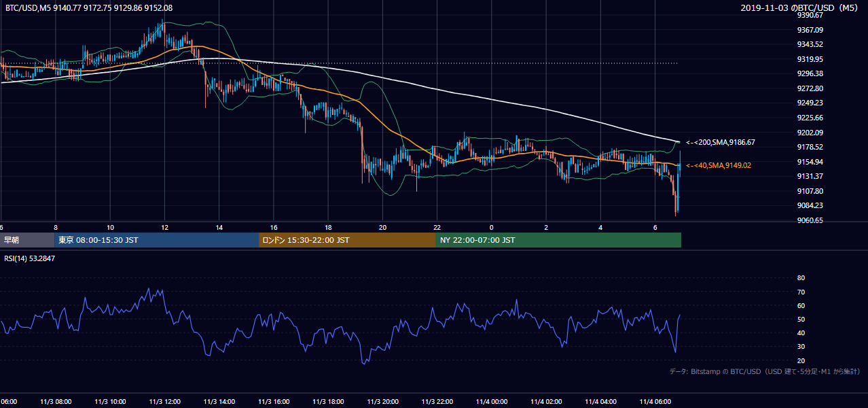Click hour 12 on the price chart axis

click(x=164, y=227)
